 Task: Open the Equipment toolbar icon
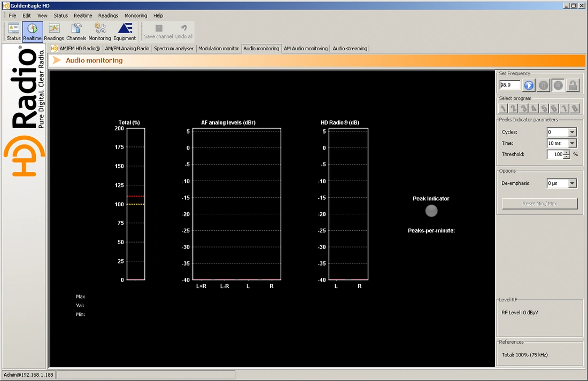coord(125,32)
